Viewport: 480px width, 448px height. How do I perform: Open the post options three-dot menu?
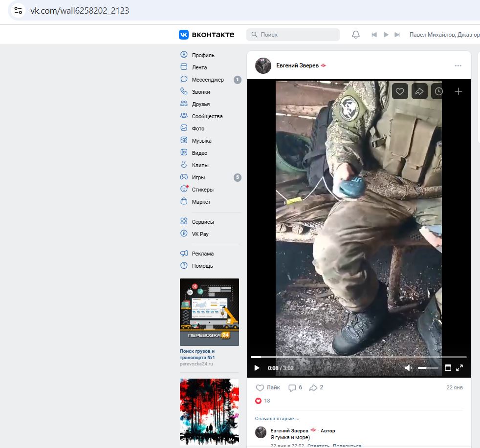(458, 65)
